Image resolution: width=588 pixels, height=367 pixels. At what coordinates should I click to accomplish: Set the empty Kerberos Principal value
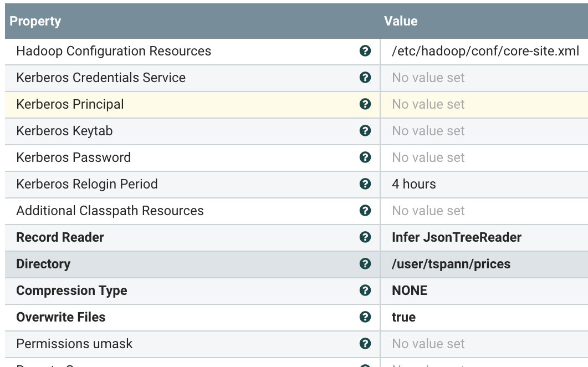click(428, 104)
